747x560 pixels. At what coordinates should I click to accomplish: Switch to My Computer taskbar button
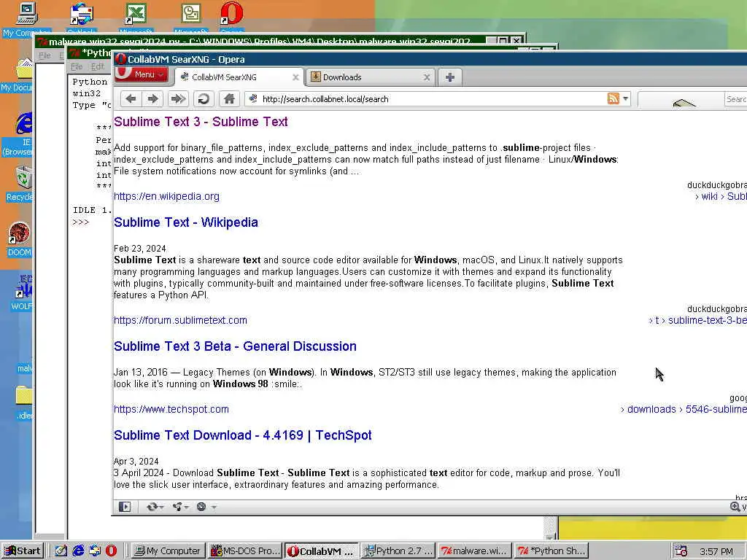point(168,551)
